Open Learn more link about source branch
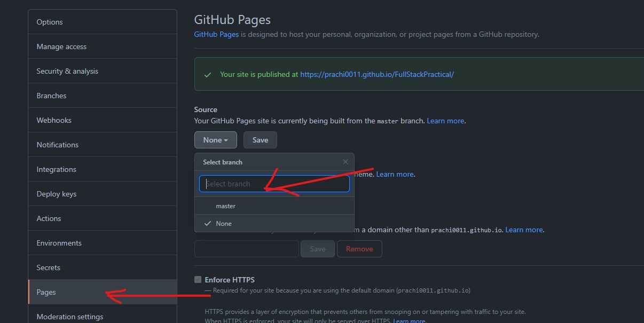644x323 pixels. pos(445,121)
